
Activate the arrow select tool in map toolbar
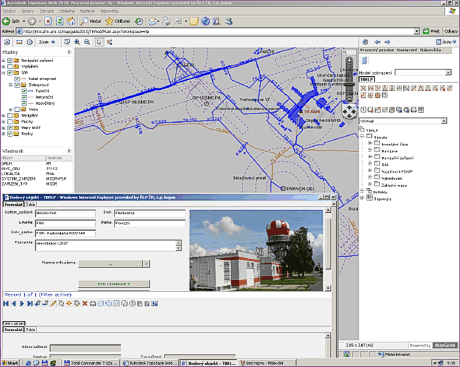click(x=99, y=42)
